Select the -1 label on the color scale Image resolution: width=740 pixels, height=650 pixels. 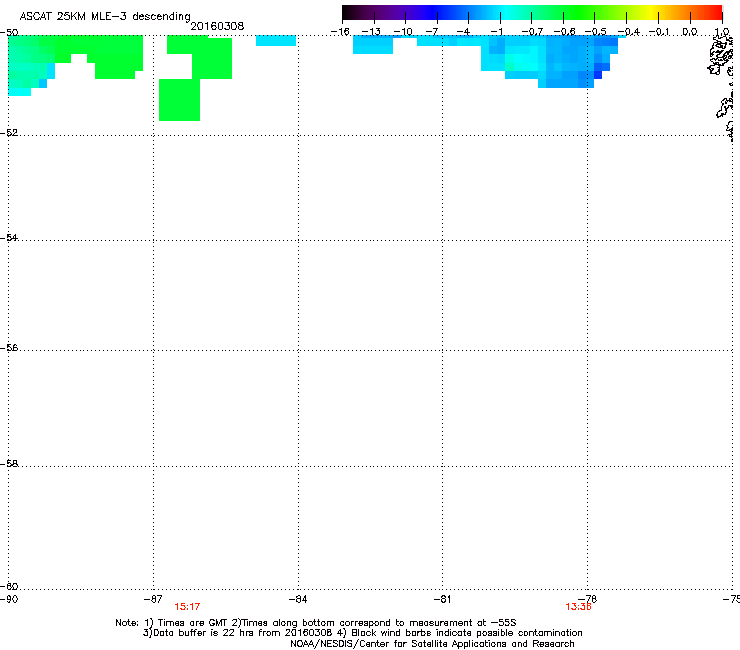(496, 32)
